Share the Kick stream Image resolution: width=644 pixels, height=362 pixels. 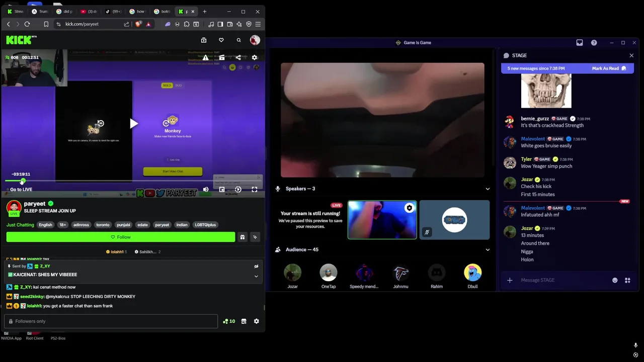(238, 58)
